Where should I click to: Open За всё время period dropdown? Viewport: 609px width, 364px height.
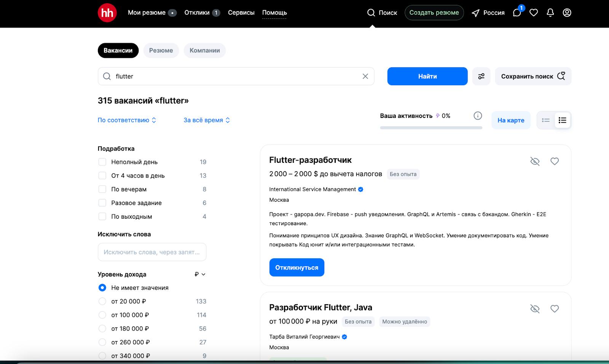207,120
